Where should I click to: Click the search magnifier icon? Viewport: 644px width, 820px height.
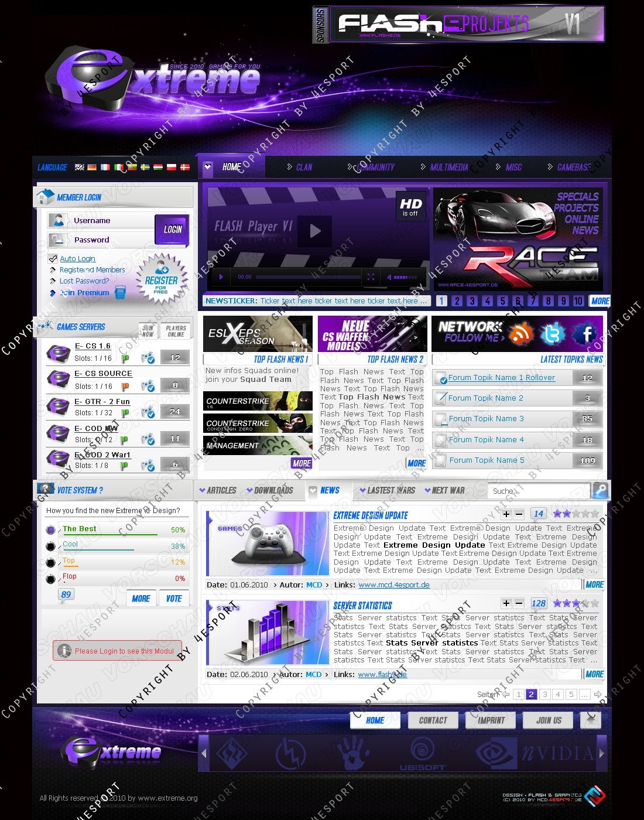600,491
